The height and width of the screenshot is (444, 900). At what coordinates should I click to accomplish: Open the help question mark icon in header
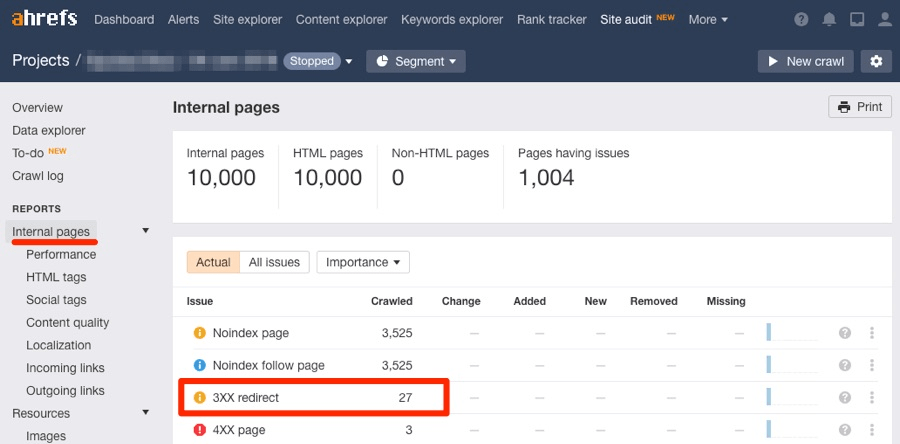801,20
